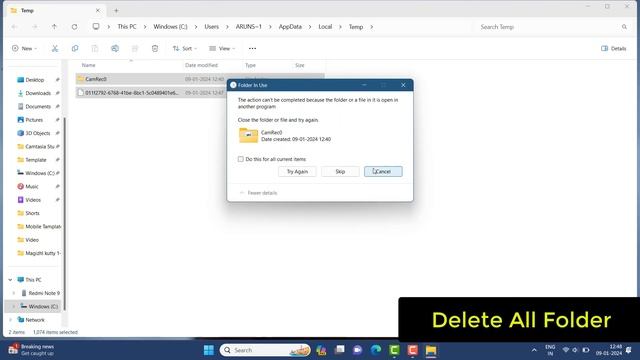640x360 pixels.
Task: Open Music in the sidebar
Action: pos(31,187)
